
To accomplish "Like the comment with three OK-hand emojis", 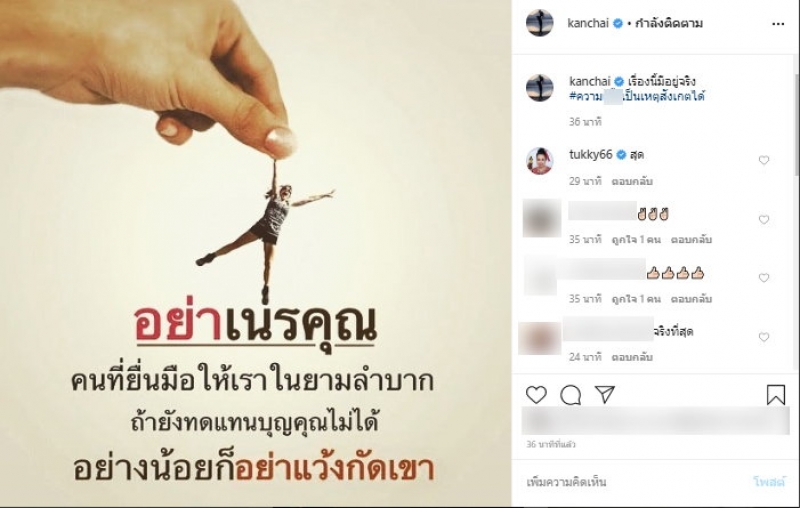I will (x=764, y=219).
